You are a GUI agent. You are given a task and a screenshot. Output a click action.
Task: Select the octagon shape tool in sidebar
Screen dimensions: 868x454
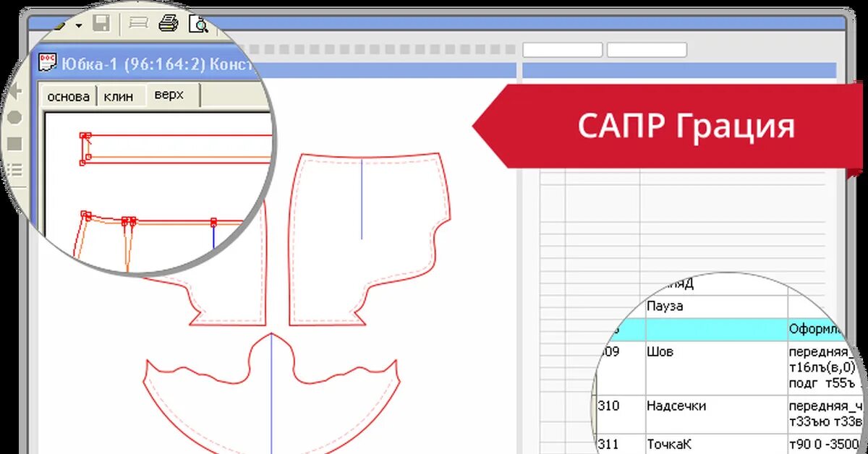(x=14, y=117)
